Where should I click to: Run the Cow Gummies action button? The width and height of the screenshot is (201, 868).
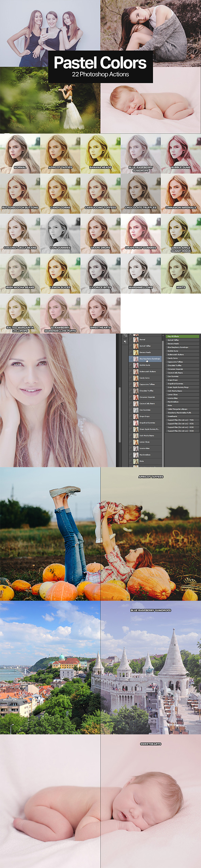pos(183,376)
